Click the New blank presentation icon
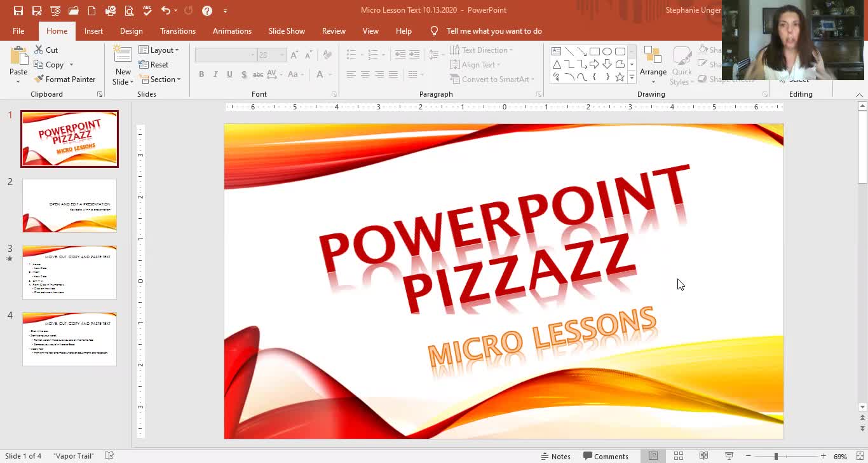This screenshot has width=868, height=463. coord(92,10)
